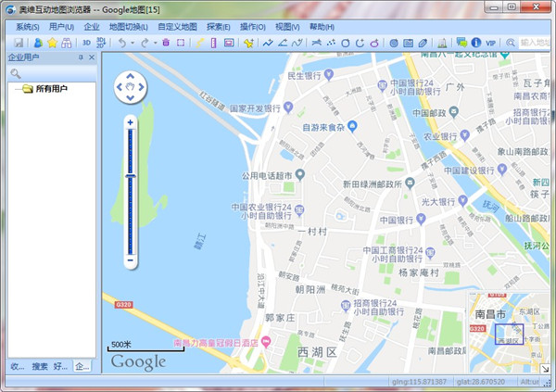Switch to the 企... tab
The width and height of the screenshot is (556, 392).
(x=82, y=366)
